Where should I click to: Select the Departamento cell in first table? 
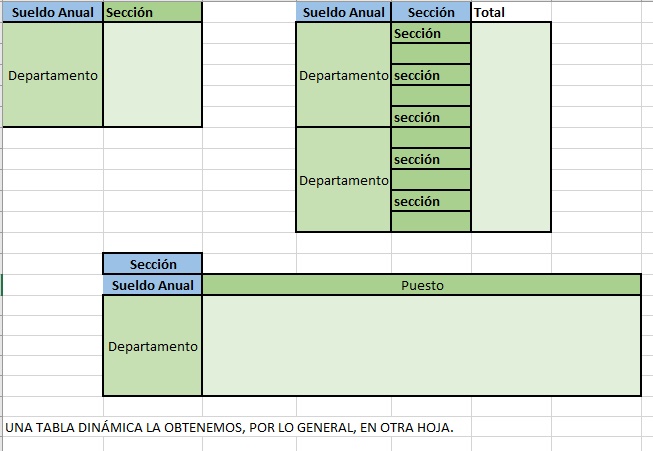click(52, 75)
